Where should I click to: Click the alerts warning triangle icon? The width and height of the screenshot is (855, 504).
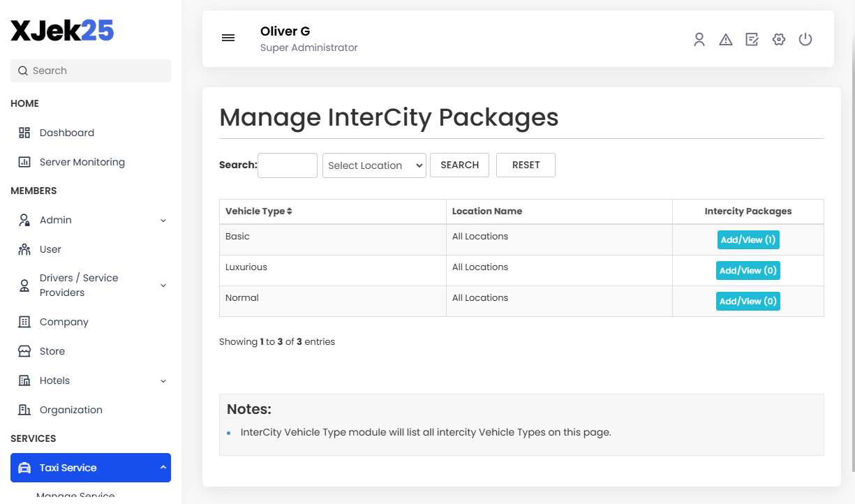[726, 40]
